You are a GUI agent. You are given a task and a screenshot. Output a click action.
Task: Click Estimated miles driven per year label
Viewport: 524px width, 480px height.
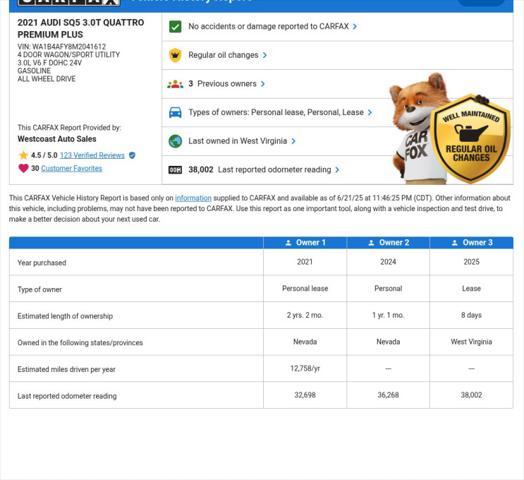[67, 370]
